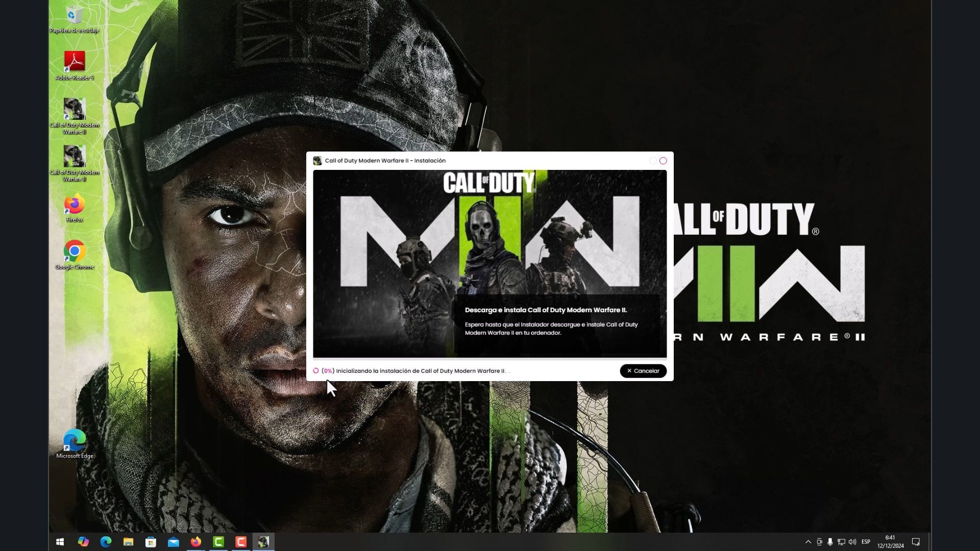Screen dimensions: 980x551
Task: Click the installer banner image with Ghost
Action: 489,264
